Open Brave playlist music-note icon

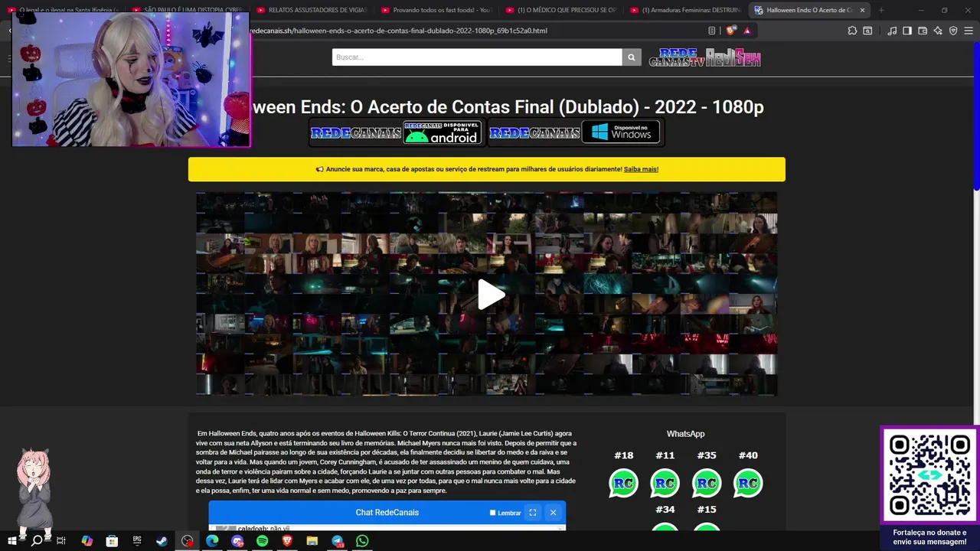[x=892, y=31]
